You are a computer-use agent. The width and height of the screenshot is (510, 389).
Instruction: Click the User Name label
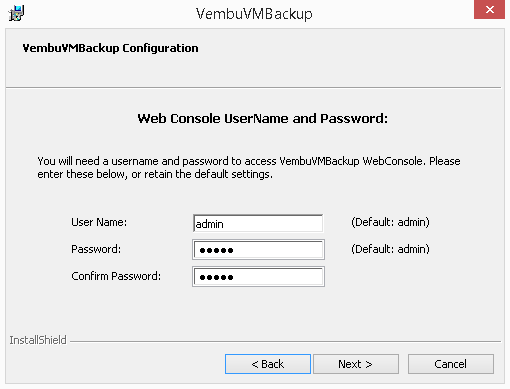(99, 222)
